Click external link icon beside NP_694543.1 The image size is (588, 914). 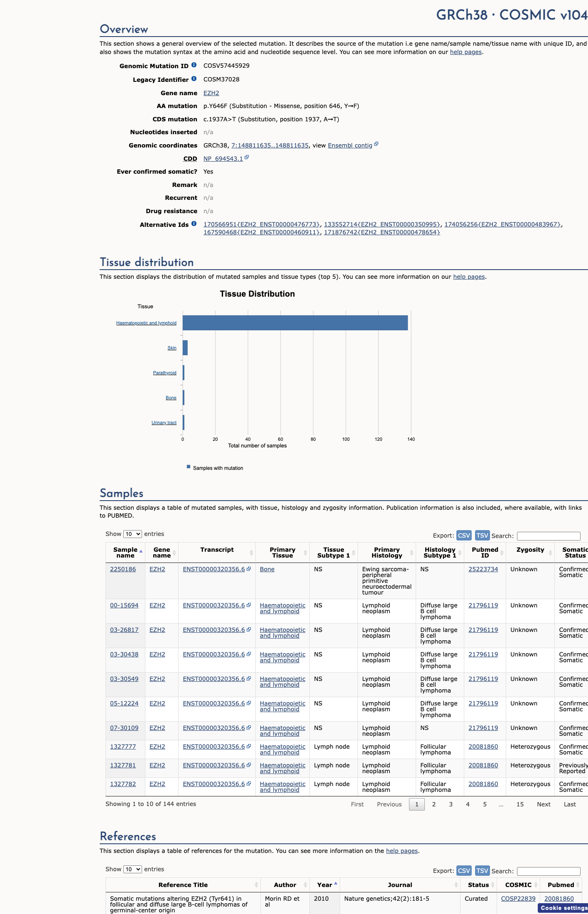pos(247,157)
